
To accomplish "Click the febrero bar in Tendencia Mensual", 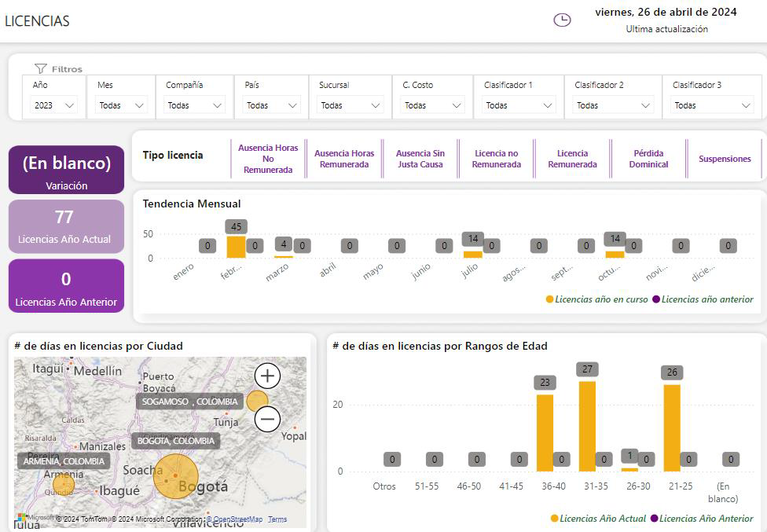I will click(236, 247).
